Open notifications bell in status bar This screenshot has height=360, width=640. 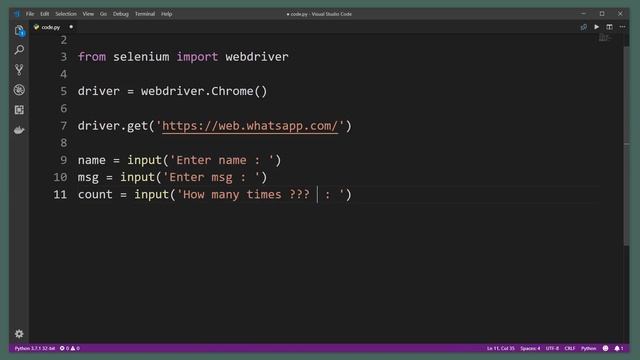619,349
